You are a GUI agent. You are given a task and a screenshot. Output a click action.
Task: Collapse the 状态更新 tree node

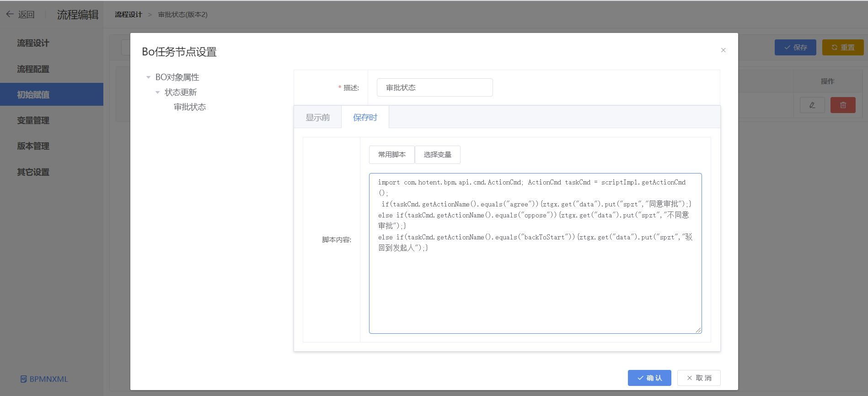(x=157, y=92)
